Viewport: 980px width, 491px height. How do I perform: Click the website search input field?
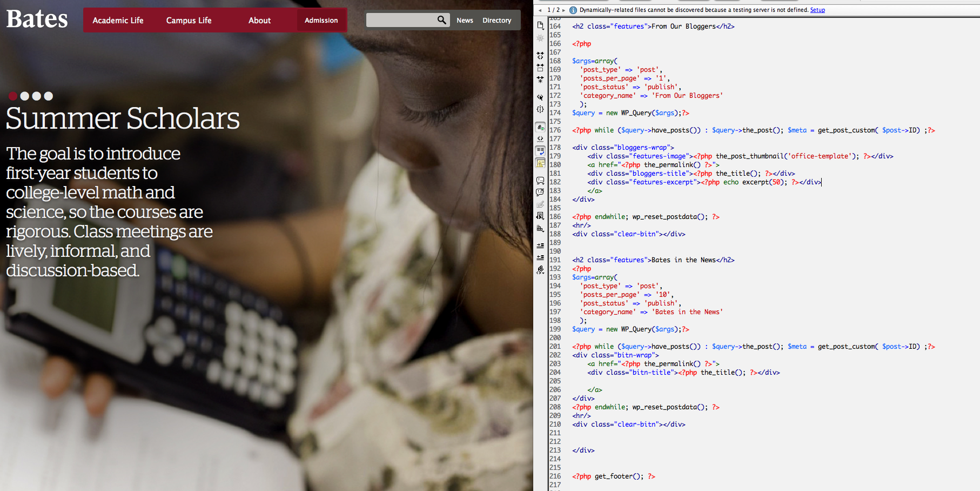401,20
